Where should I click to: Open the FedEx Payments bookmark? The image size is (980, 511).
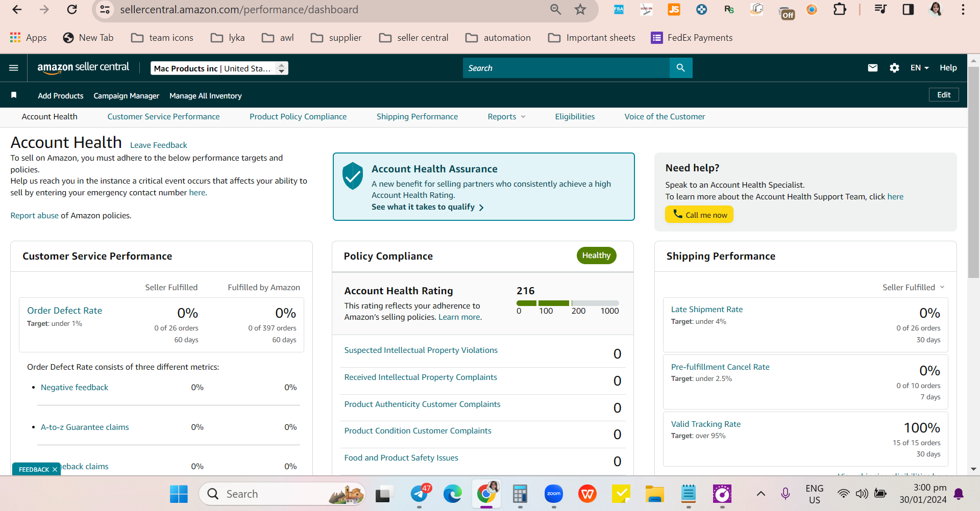[692, 38]
